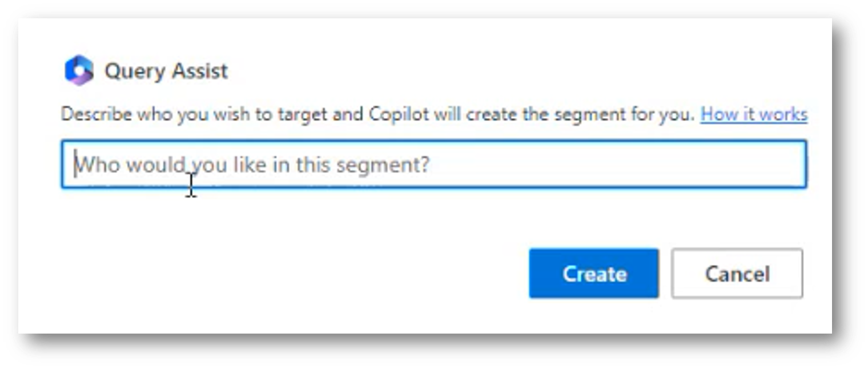This screenshot has width=868, height=369.
Task: Click the Create label on the blue button
Action: click(x=594, y=274)
